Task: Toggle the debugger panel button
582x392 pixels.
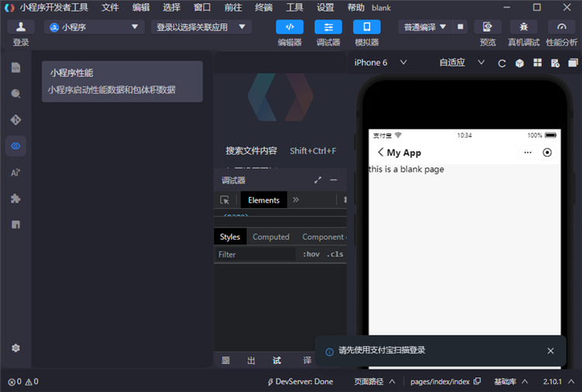Action: coord(327,27)
